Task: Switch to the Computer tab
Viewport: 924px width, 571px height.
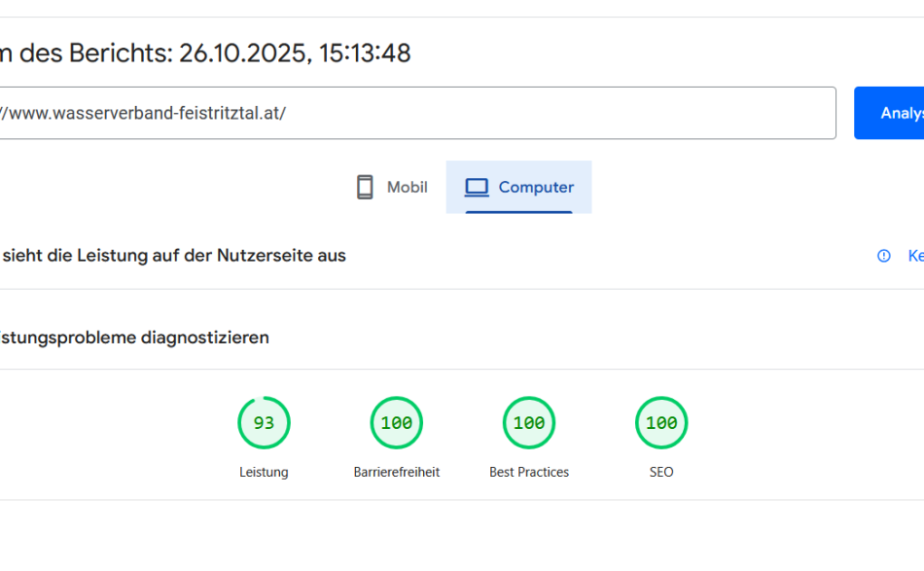Action: point(518,187)
